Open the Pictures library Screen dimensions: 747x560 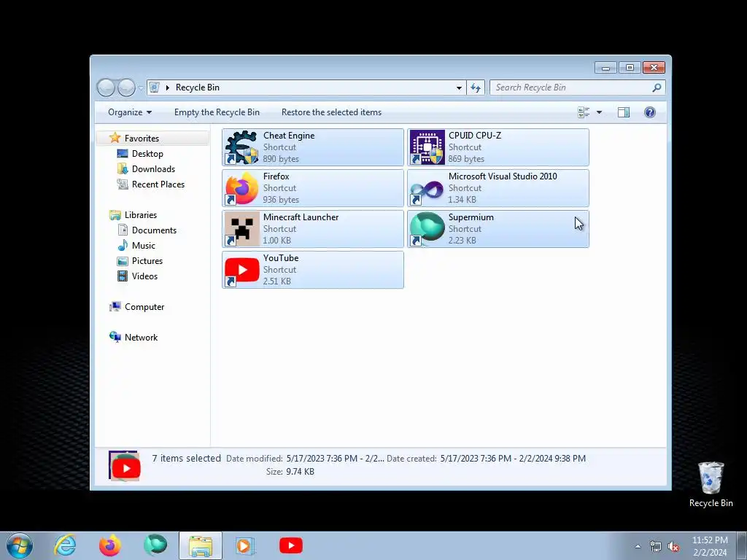147,261
